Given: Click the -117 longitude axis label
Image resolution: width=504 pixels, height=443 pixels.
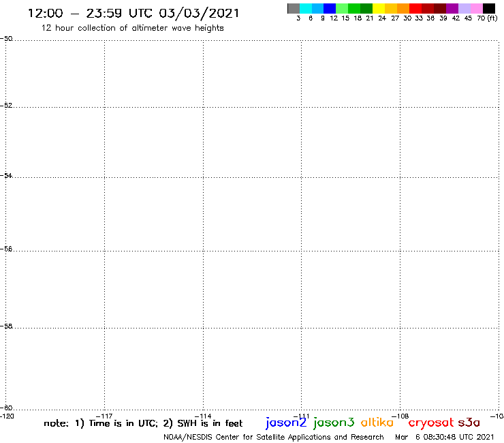Looking at the screenshot, I should point(104,416).
